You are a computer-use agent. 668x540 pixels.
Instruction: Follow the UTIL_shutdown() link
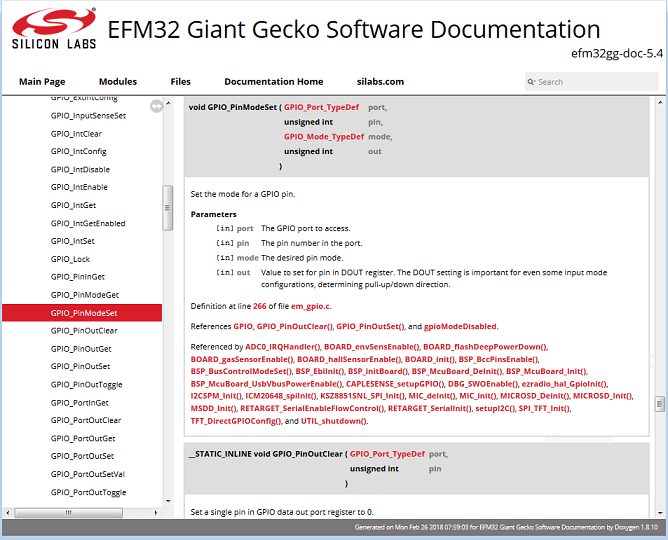tap(334, 421)
